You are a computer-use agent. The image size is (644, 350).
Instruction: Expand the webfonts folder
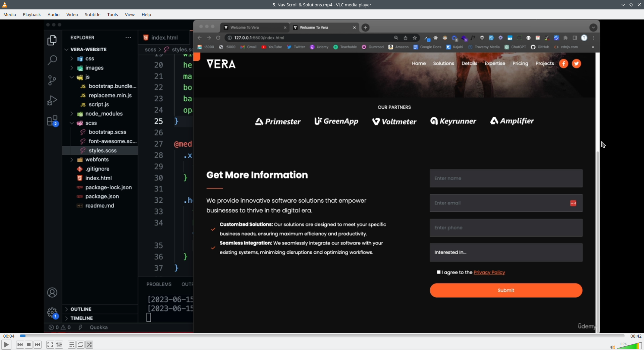click(72, 160)
